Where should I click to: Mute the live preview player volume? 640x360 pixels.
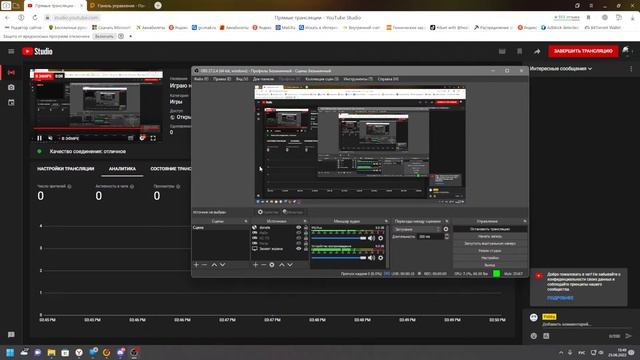tap(50, 138)
